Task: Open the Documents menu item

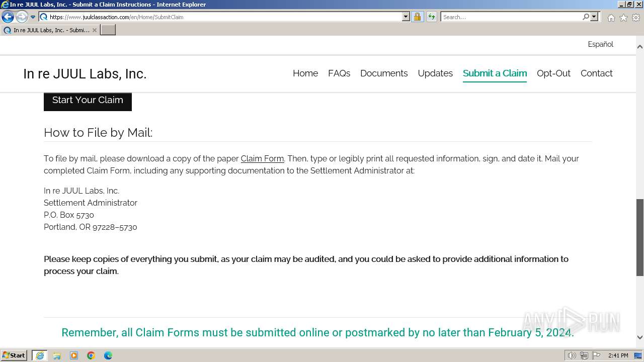Action: pos(384,73)
